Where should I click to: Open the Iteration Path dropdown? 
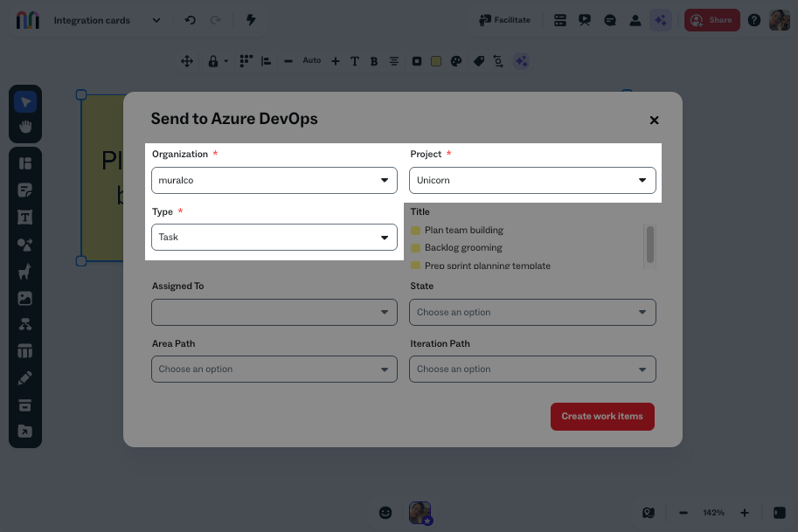[532, 370]
